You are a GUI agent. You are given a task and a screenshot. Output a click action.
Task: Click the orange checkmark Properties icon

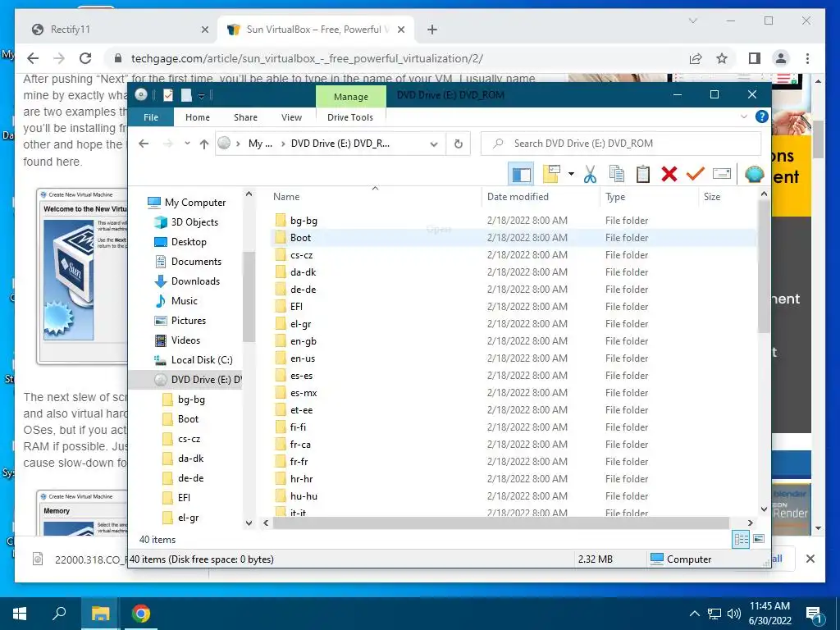click(x=696, y=174)
